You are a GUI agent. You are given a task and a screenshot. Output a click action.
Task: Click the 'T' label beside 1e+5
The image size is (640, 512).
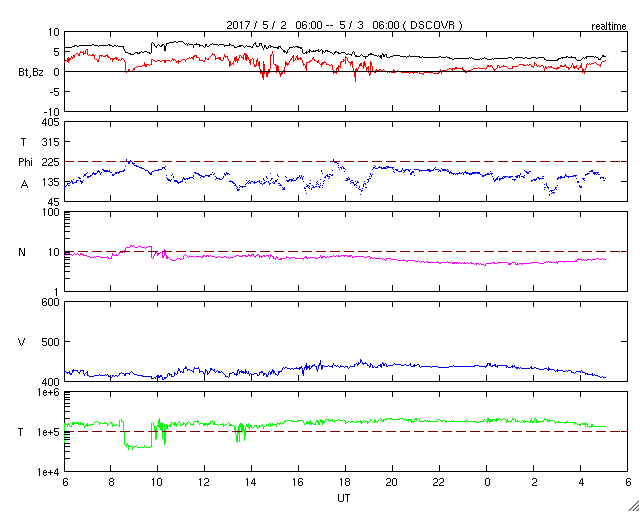(x=20, y=432)
